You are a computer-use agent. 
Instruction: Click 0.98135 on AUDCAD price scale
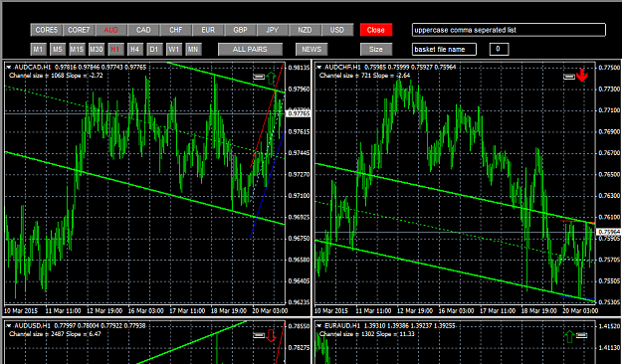299,68
